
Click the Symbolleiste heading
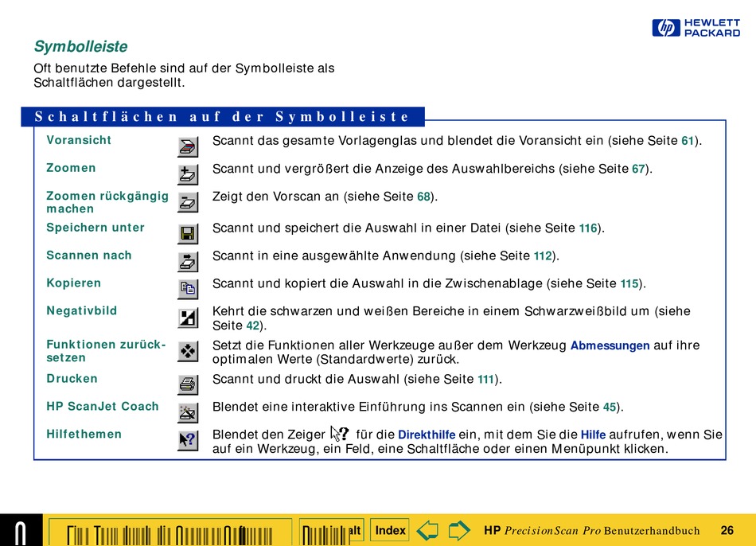80,47
